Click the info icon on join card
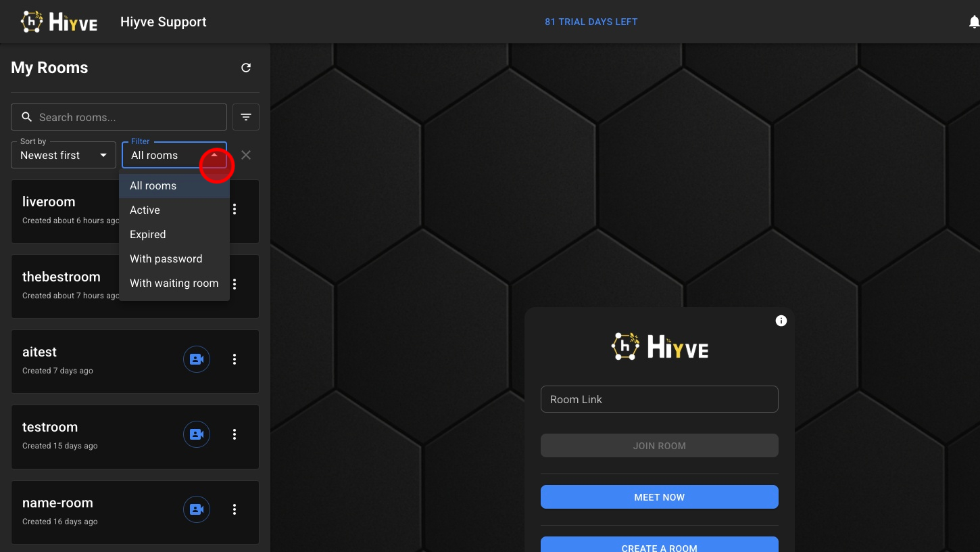980x552 pixels. pos(781,321)
